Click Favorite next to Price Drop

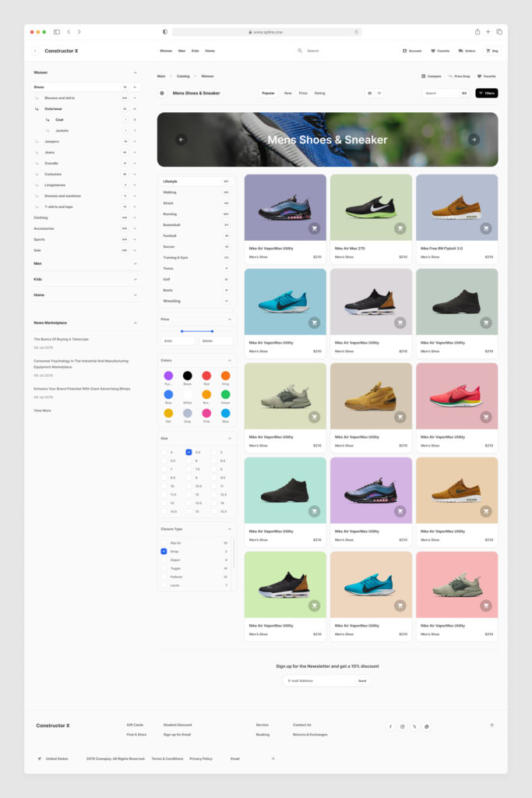click(x=486, y=76)
